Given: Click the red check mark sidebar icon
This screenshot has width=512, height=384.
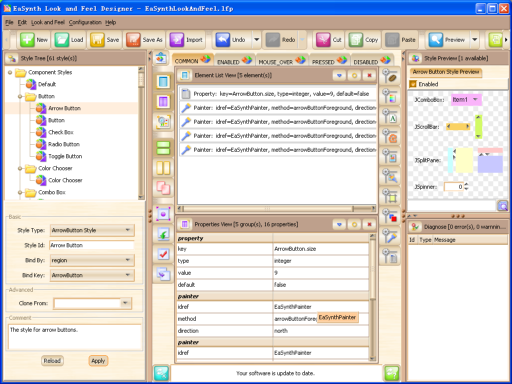Looking at the screenshot, I should click(163, 254).
